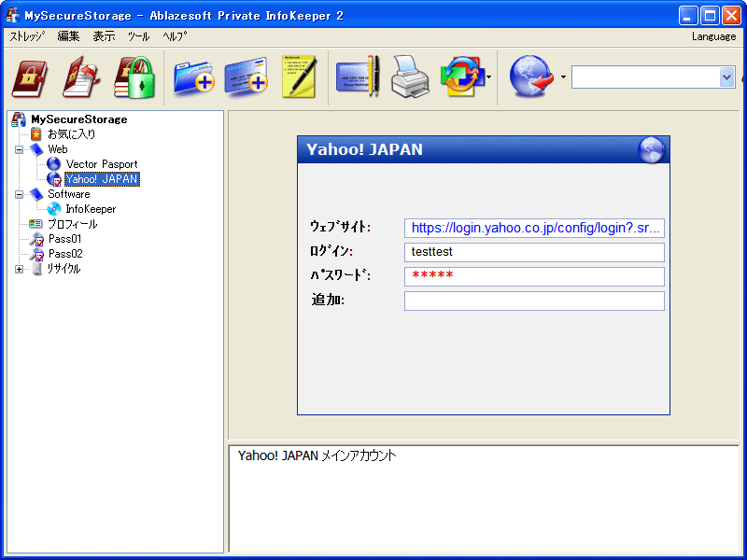747x560 pixels.
Task: Open the 表示 menu
Action: (104, 36)
